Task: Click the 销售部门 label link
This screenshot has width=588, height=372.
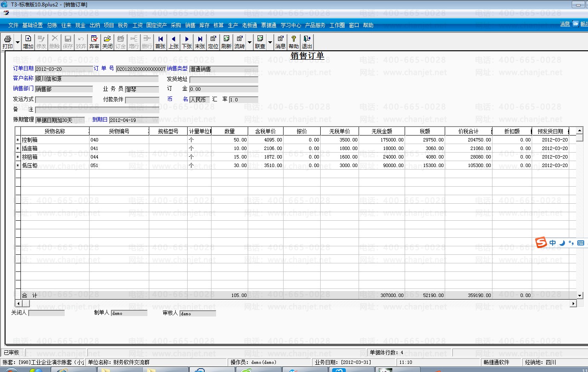Action: point(23,89)
